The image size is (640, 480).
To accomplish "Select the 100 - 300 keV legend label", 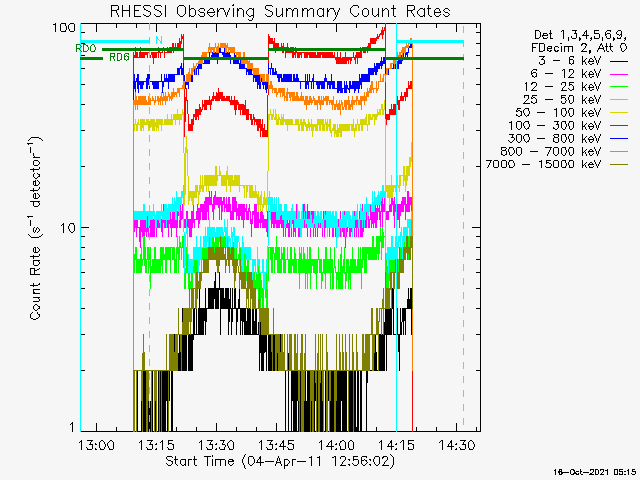I will coord(555,125).
